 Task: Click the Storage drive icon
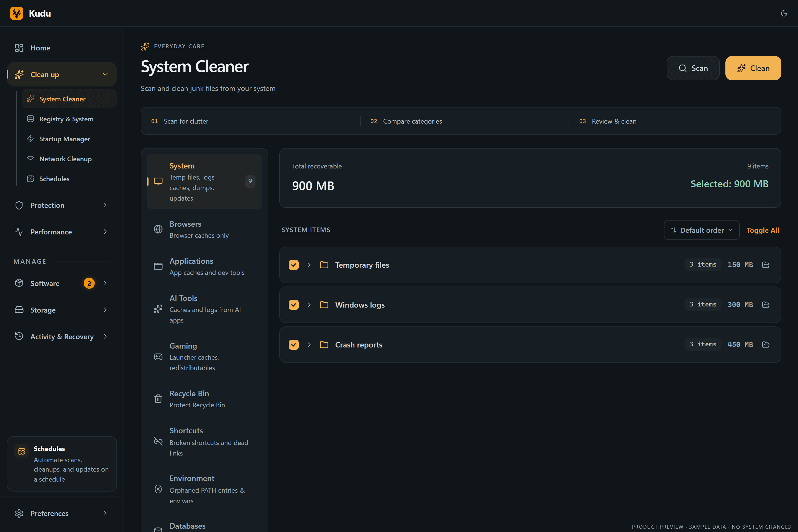(19, 310)
